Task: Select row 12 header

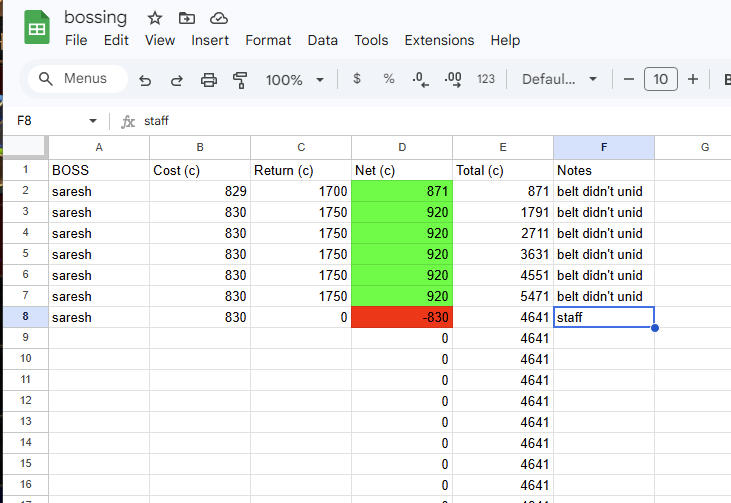Action: tap(26, 401)
